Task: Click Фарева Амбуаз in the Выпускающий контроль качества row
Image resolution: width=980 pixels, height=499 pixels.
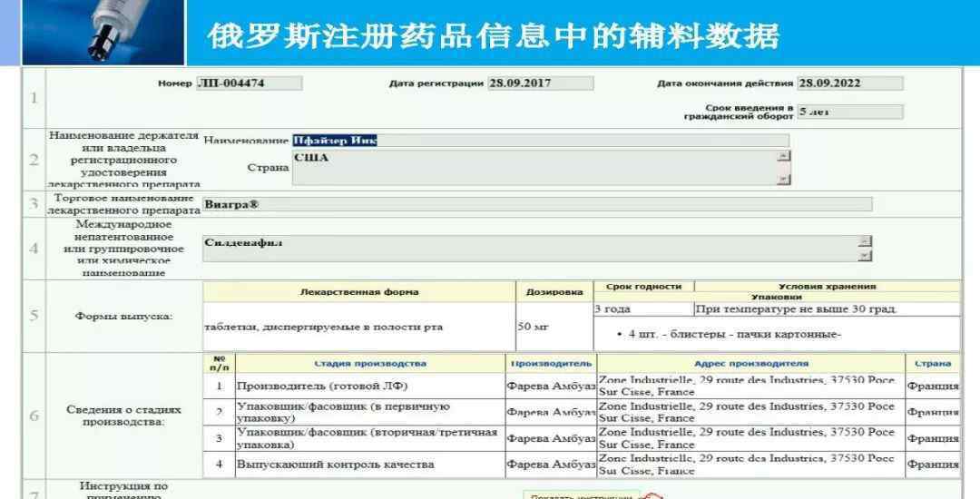Action: point(552,465)
